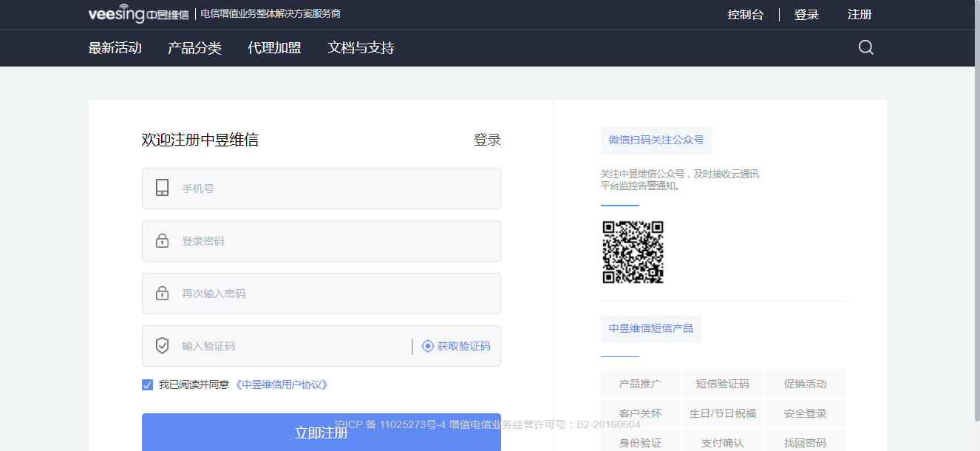Click the 获取验证码 link
The image size is (980, 451).
click(463, 346)
